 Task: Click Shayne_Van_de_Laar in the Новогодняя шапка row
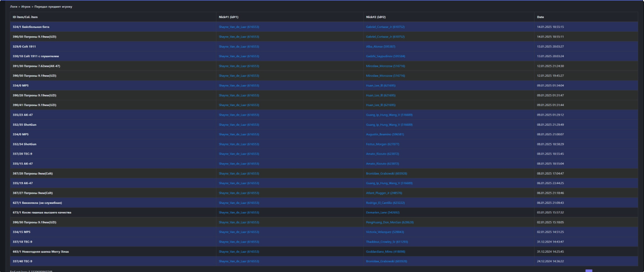point(239,251)
